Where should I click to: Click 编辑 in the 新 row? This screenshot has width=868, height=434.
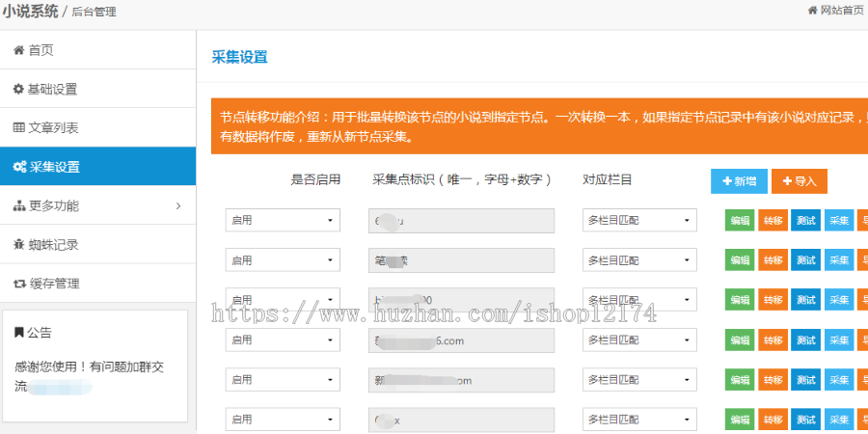(x=740, y=380)
